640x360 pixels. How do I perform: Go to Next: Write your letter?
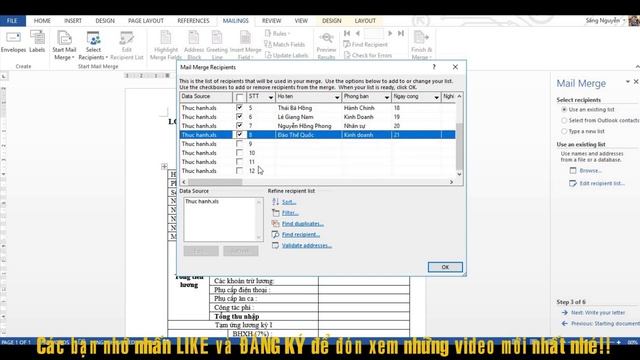point(598,313)
